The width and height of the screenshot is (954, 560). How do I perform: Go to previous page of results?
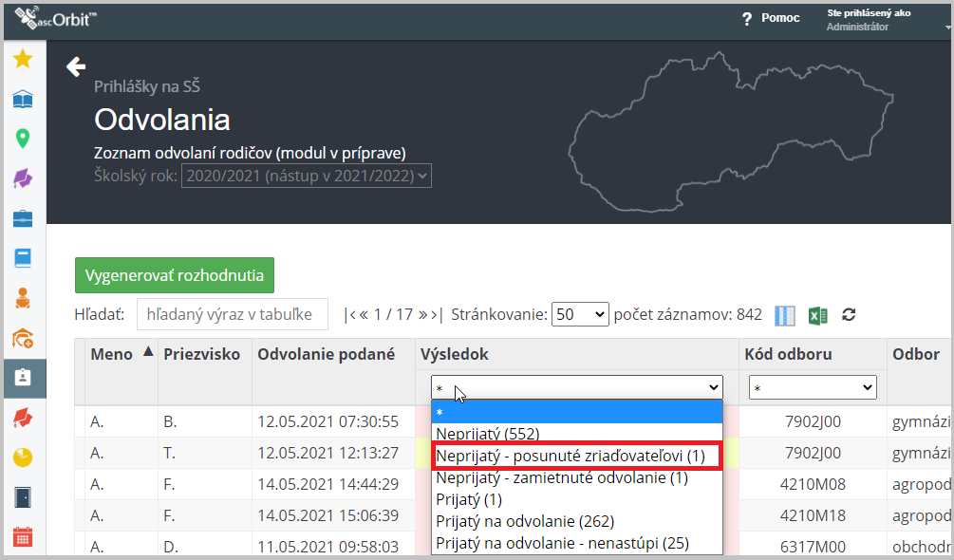tap(364, 314)
